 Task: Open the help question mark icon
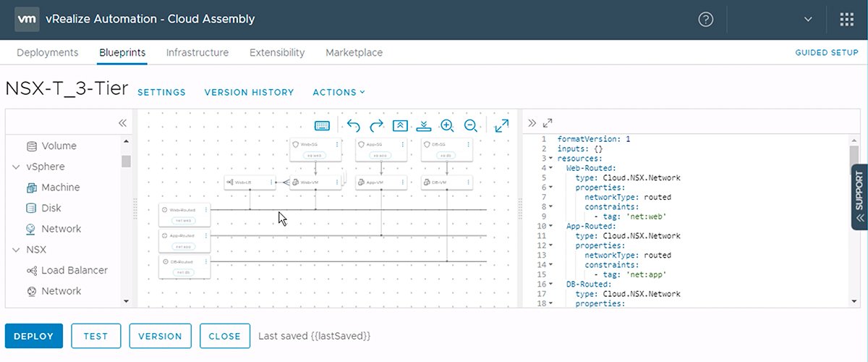706,20
